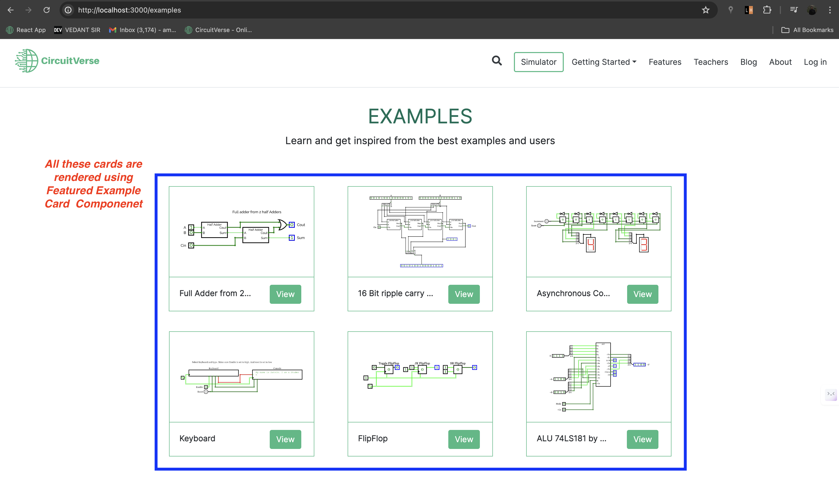Screen dimensions: 839x504
Task: Click the site info icon in address bar
Action: coord(68,10)
